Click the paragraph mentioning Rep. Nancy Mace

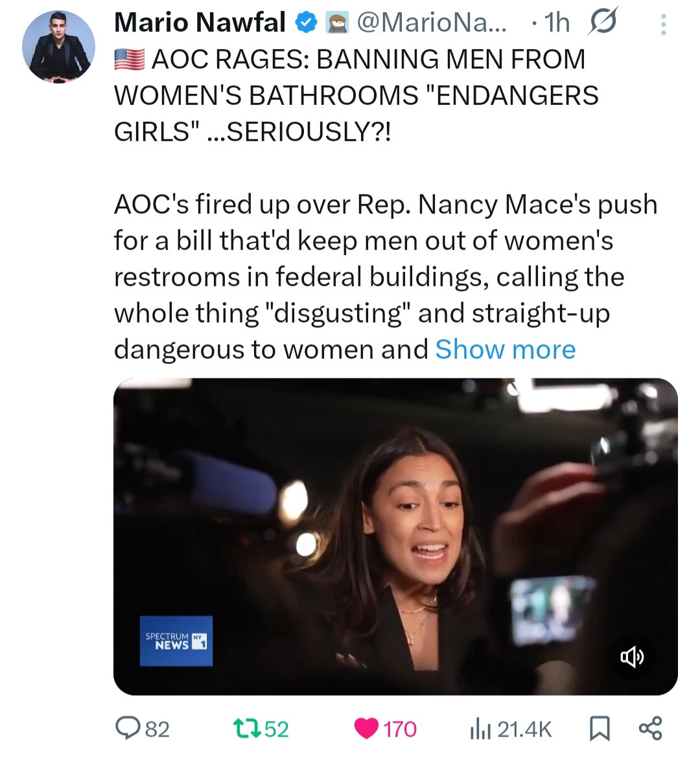(385, 277)
